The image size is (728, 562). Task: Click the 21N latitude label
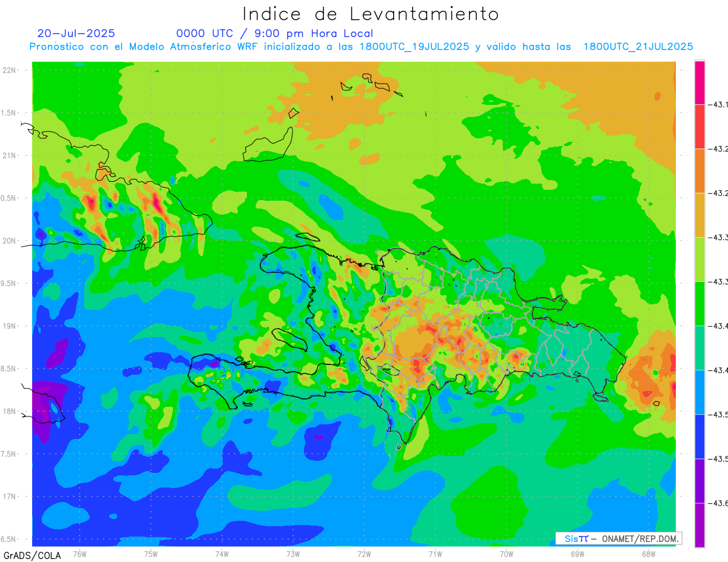coord(10,155)
